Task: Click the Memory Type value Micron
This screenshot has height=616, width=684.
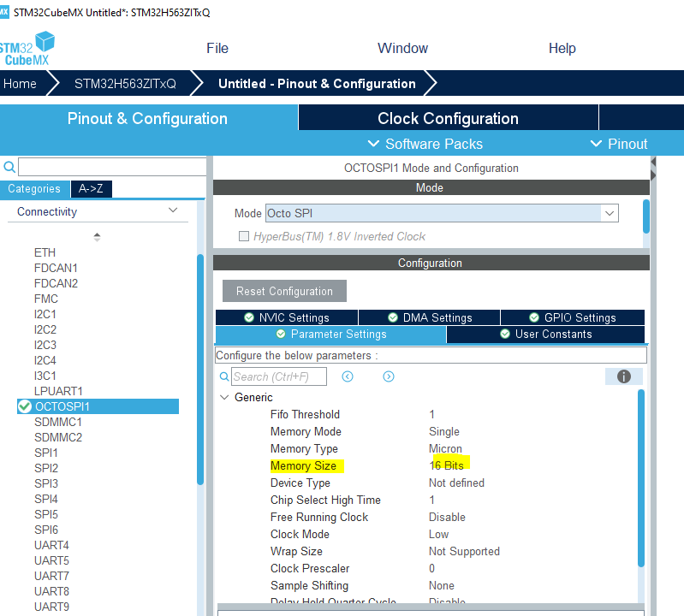Action: (445, 448)
